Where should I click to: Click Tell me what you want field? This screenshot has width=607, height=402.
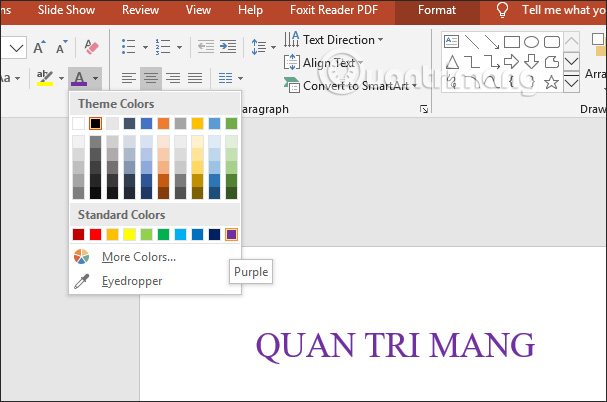tap(564, 10)
